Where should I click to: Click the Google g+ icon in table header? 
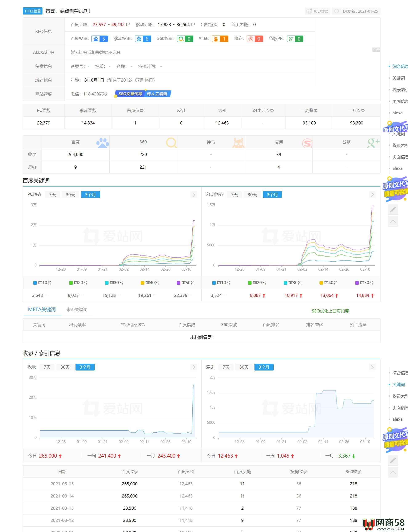pos(373,143)
